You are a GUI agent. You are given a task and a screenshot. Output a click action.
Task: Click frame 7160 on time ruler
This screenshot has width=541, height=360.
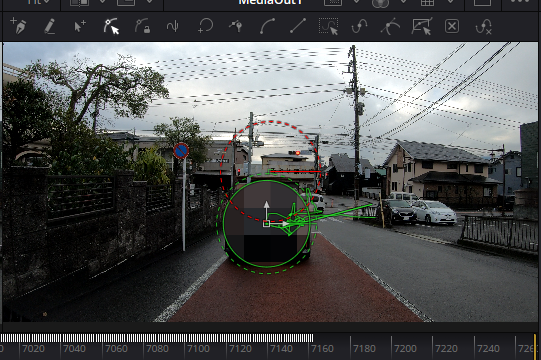322,349
